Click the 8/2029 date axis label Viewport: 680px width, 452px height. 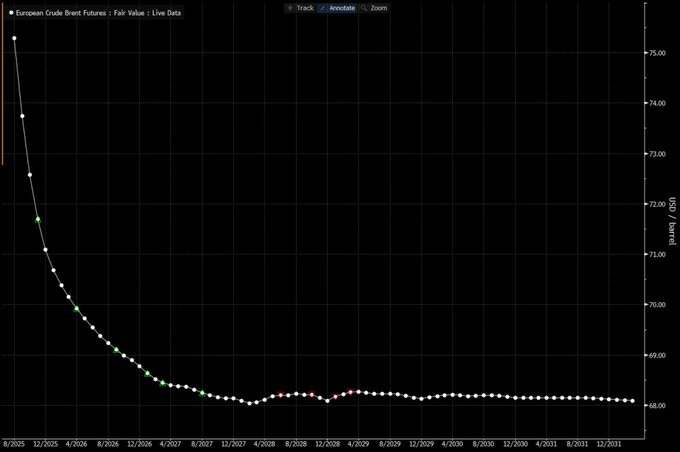point(390,444)
